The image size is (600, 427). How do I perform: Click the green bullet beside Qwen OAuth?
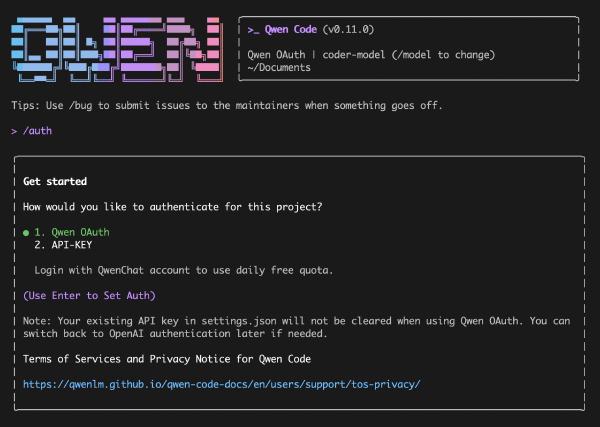(x=26, y=233)
